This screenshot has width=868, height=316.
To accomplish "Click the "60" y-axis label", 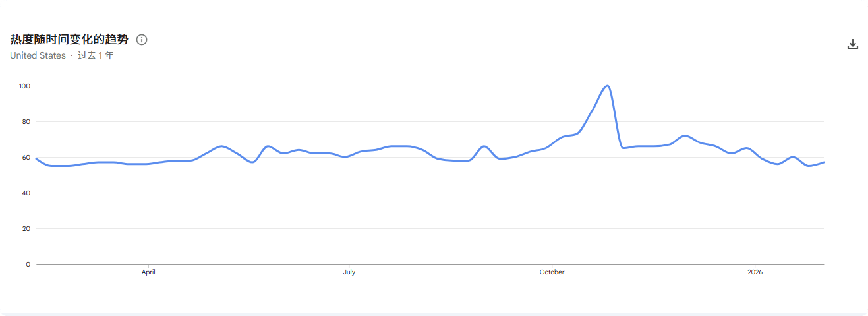I will 26,157.
